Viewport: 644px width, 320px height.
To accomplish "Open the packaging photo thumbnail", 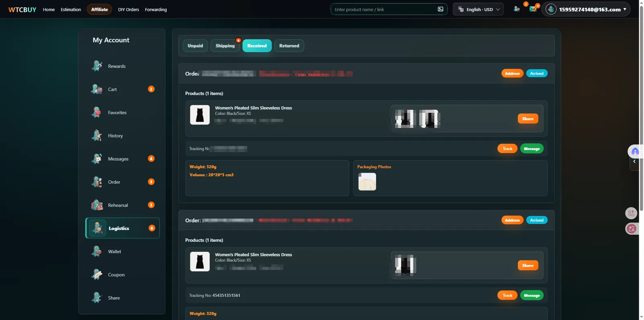I will (367, 182).
